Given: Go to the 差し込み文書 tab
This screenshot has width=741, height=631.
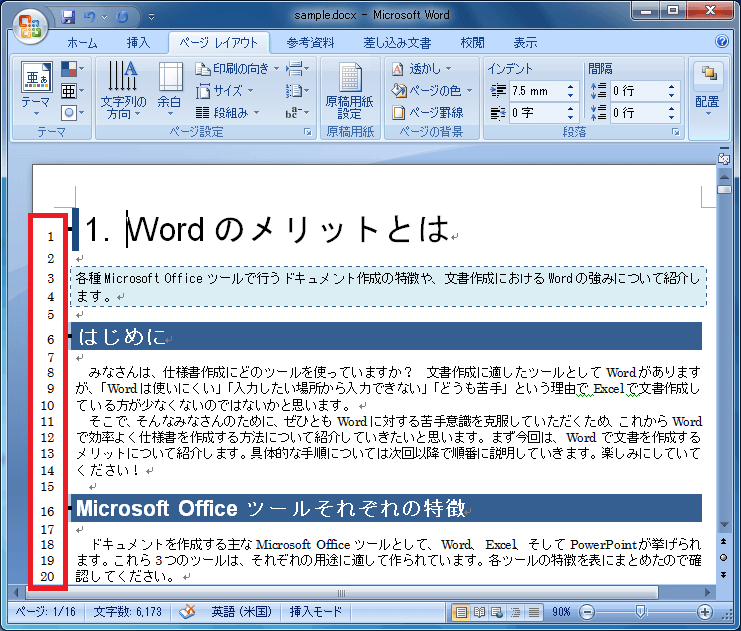Looking at the screenshot, I should point(397,43).
